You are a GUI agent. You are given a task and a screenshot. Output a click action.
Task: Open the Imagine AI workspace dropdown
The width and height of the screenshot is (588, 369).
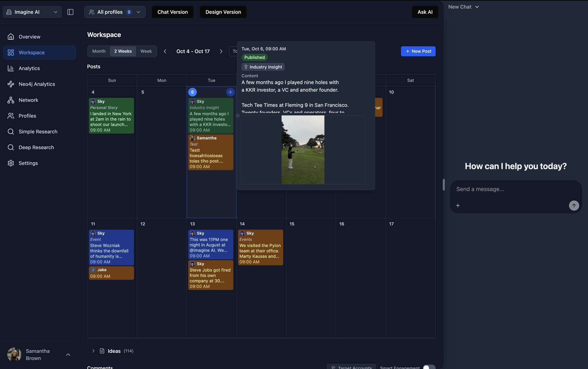coord(32,12)
